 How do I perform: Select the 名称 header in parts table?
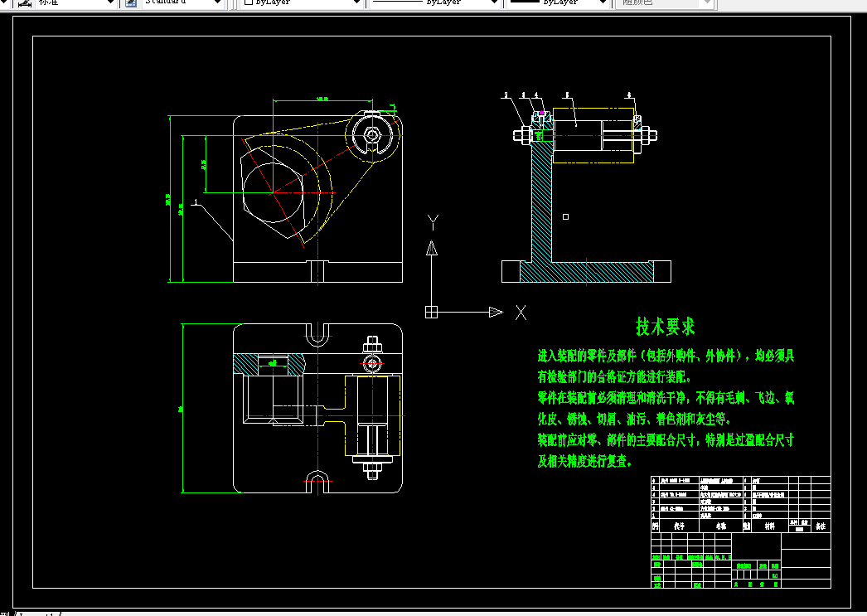click(721, 526)
